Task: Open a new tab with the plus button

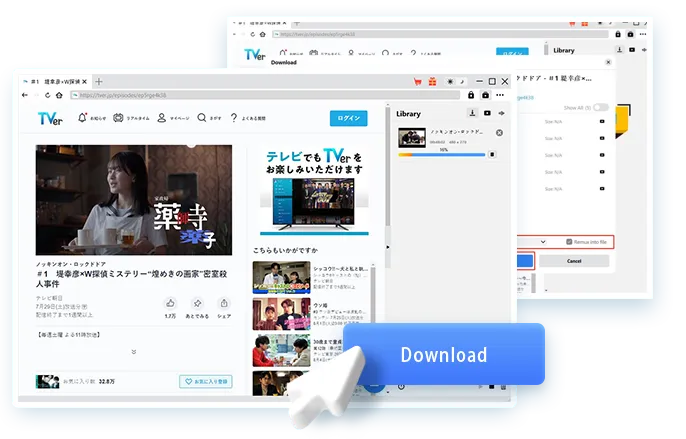Action: (x=99, y=81)
